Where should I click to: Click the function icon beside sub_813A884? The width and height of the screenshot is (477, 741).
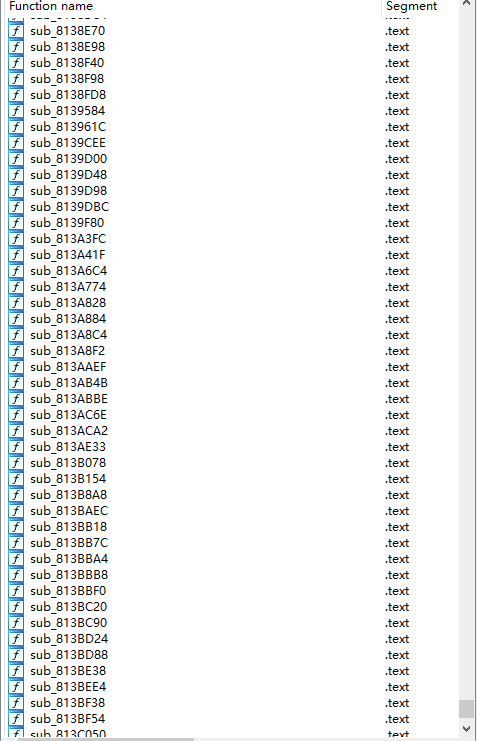tap(16, 319)
